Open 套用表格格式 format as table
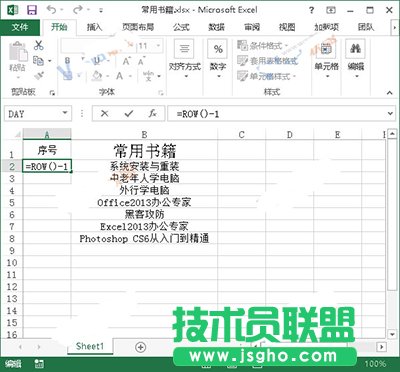This screenshot has width=400, height=372. pyautogui.click(x=267, y=61)
